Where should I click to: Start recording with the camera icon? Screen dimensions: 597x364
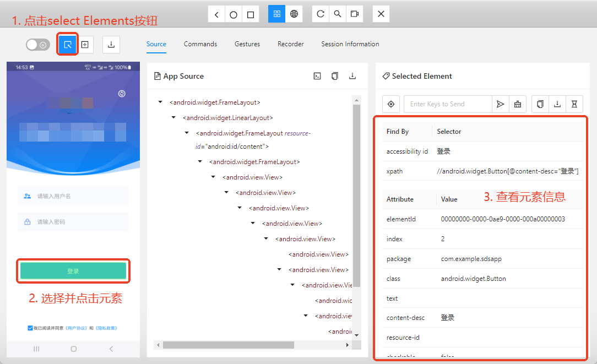[355, 14]
